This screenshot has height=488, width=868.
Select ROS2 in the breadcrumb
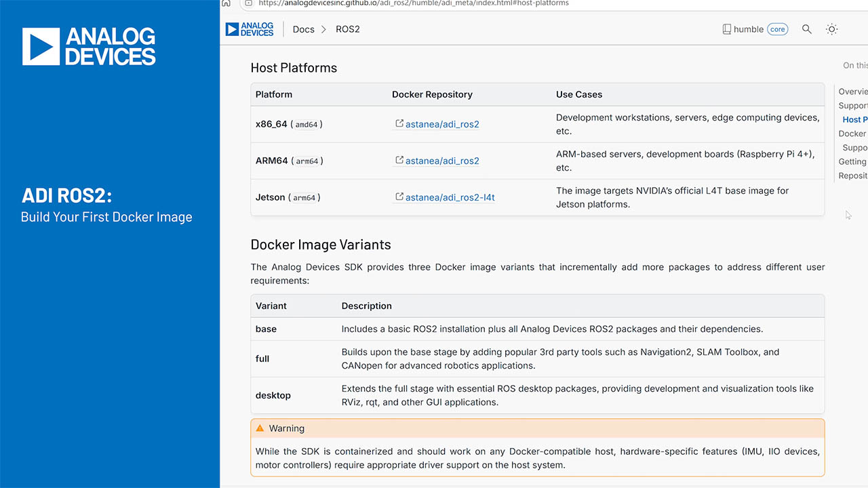pos(348,29)
